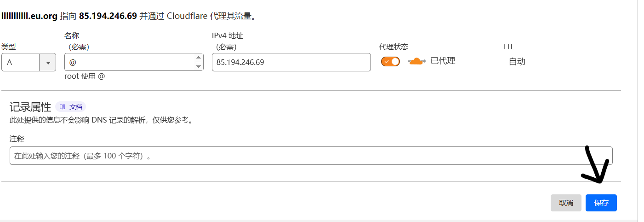Open the 类型 dropdown arrow
Viewport: 644px width, 222px height.
pyautogui.click(x=48, y=62)
